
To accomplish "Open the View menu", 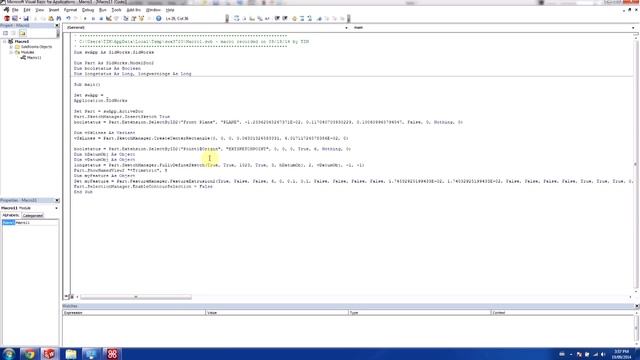I will pyautogui.click(x=40, y=10).
